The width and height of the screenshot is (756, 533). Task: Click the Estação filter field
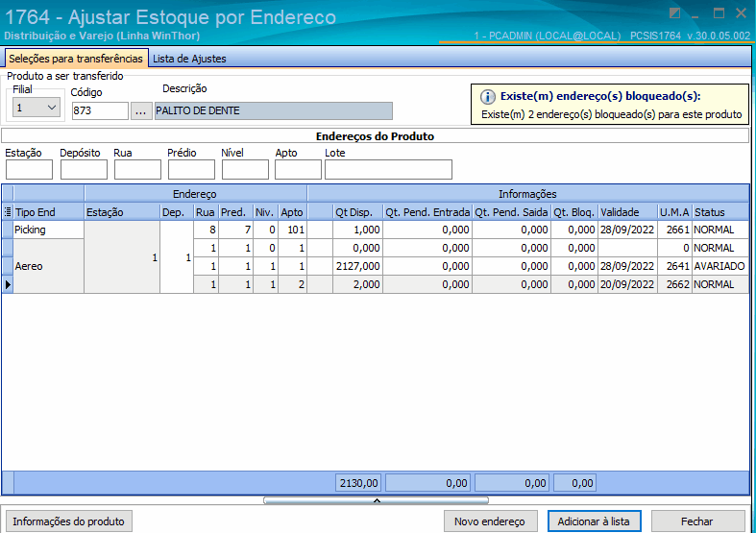[x=29, y=170]
